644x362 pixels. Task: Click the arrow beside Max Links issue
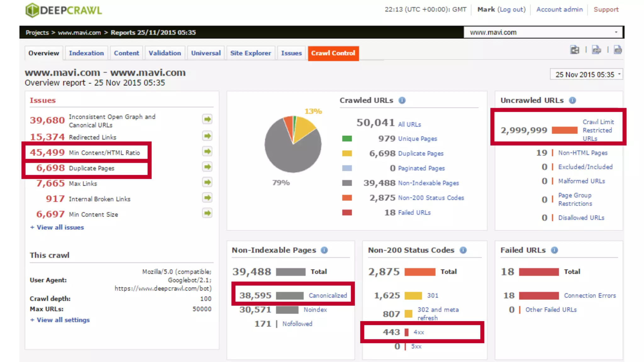[x=207, y=182]
